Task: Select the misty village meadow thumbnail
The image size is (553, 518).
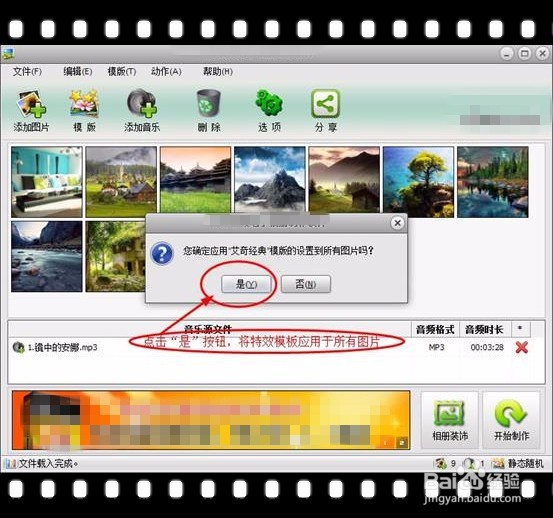Action: point(121,182)
